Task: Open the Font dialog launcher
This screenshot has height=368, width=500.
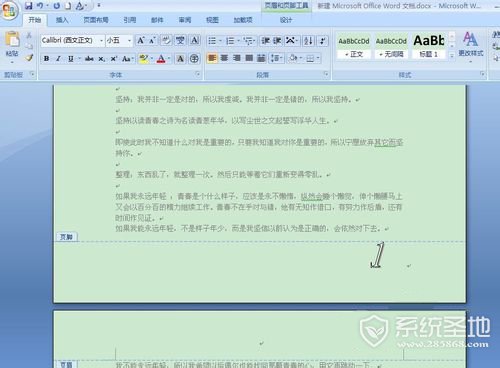Action: 198,74
